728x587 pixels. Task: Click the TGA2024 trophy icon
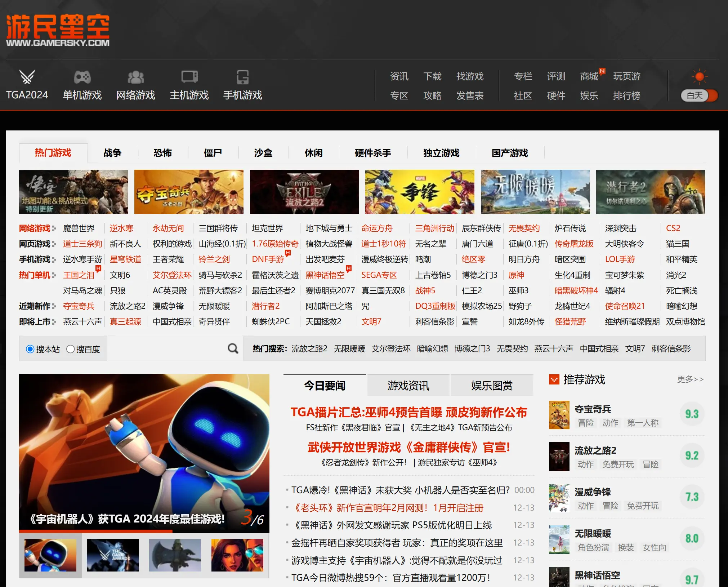[x=27, y=77]
